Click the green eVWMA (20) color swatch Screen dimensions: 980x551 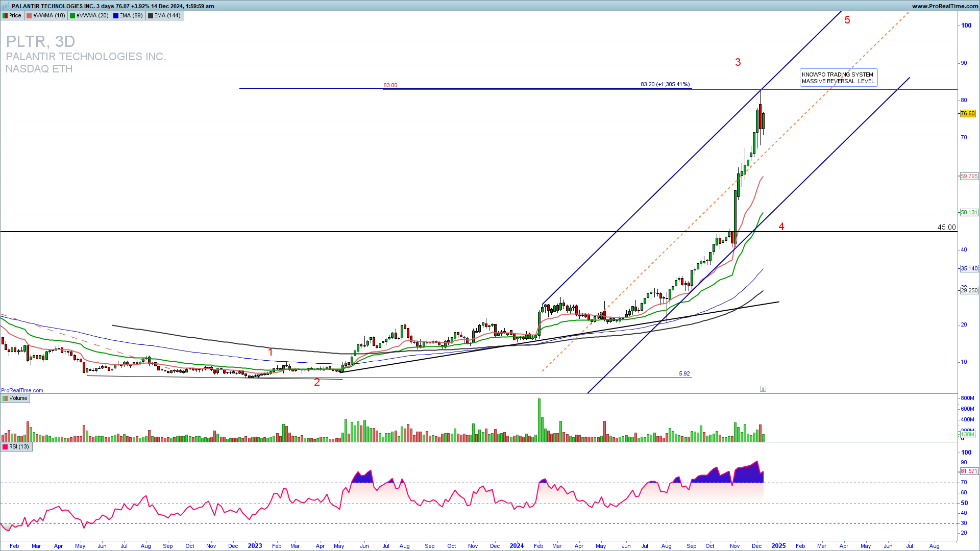72,16
